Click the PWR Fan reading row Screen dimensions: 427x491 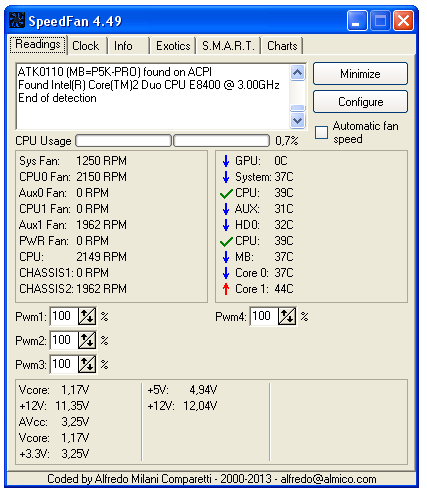pyautogui.click(x=64, y=241)
